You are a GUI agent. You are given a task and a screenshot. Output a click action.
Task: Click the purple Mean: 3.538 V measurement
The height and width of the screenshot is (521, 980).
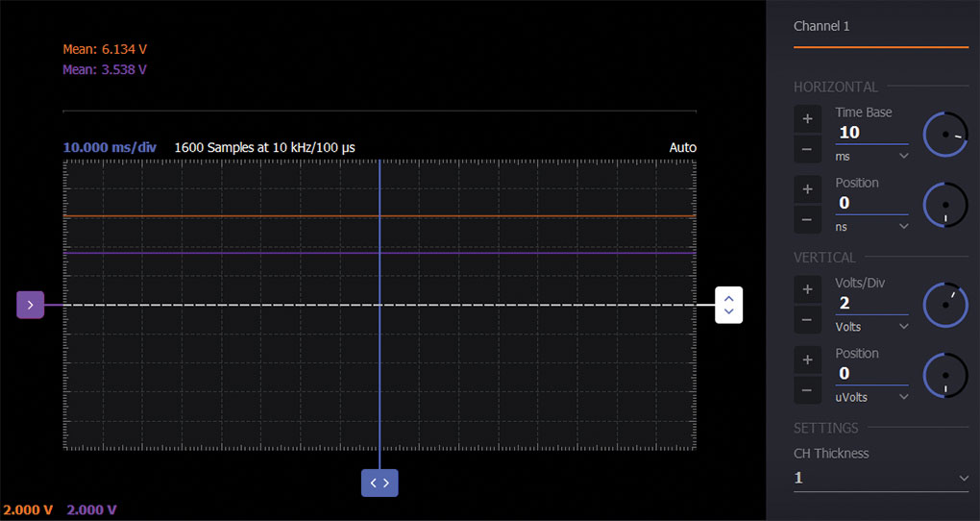(x=105, y=69)
